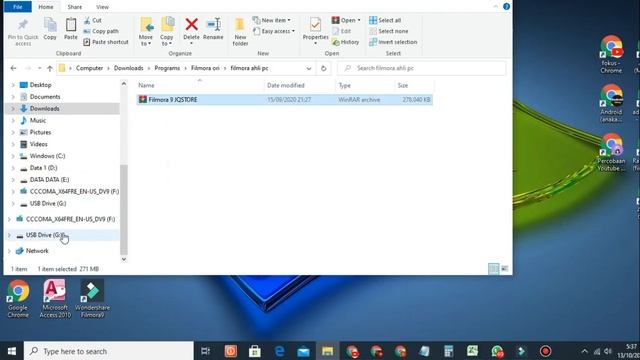This screenshot has width=640, height=360.
Task: Open the Move to menu
Action: (146, 31)
